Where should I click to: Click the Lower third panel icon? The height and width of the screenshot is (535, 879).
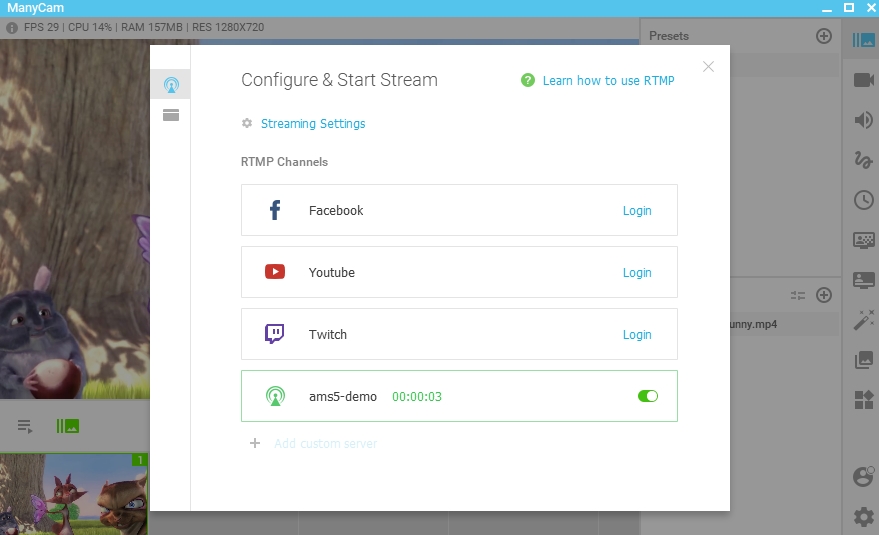863,280
